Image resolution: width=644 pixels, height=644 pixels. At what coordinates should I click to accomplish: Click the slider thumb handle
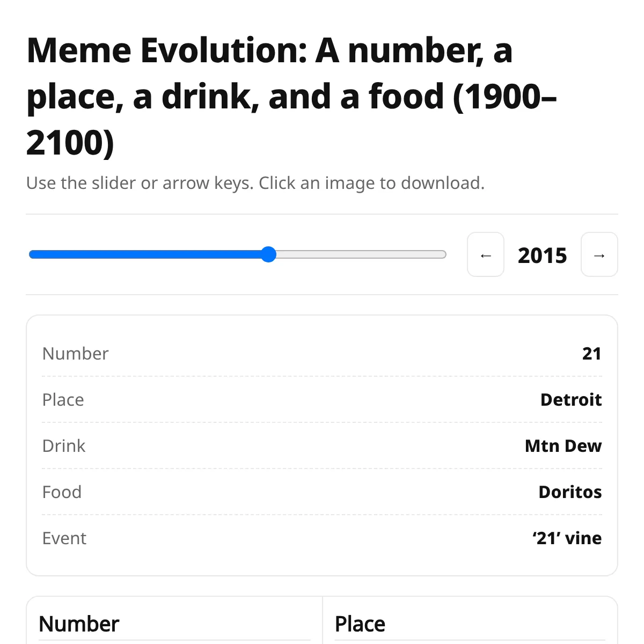coord(269,255)
